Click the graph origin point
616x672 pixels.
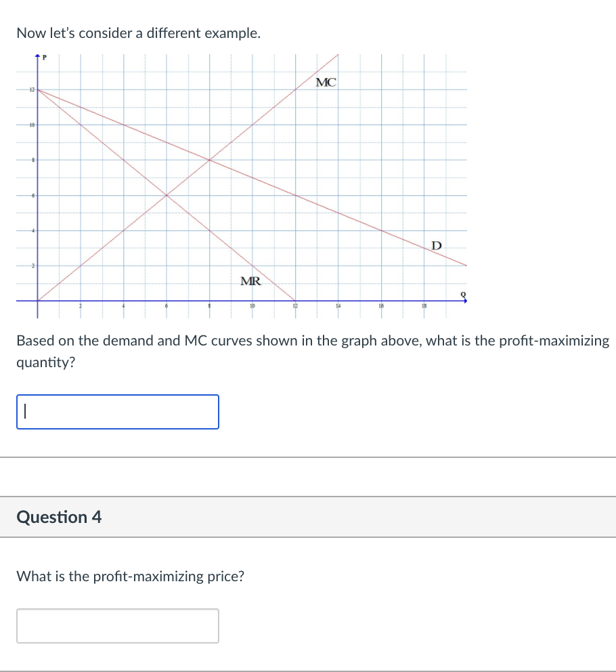point(39,300)
